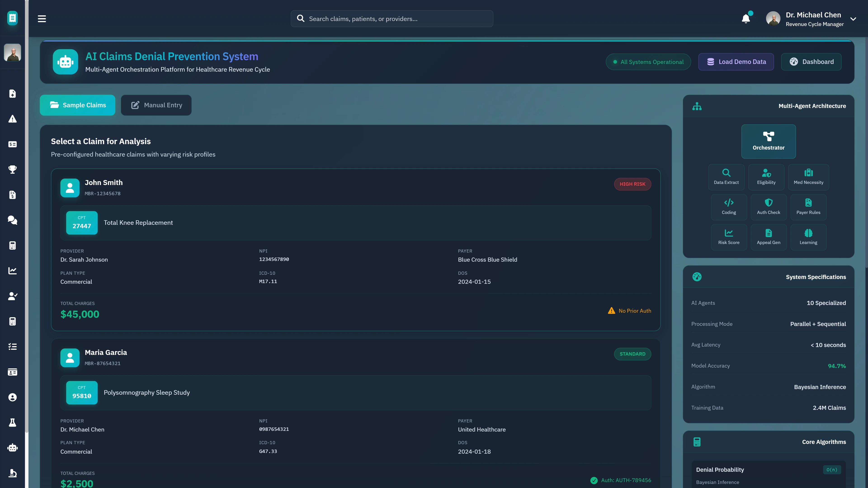Select John Smith's high risk claim

355,249
